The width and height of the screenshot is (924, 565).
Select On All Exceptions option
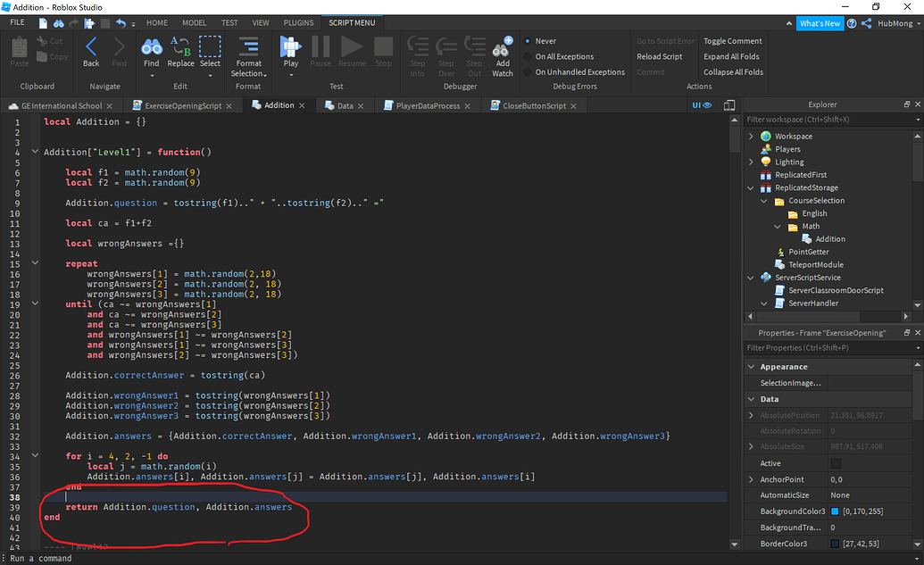pyautogui.click(x=528, y=56)
